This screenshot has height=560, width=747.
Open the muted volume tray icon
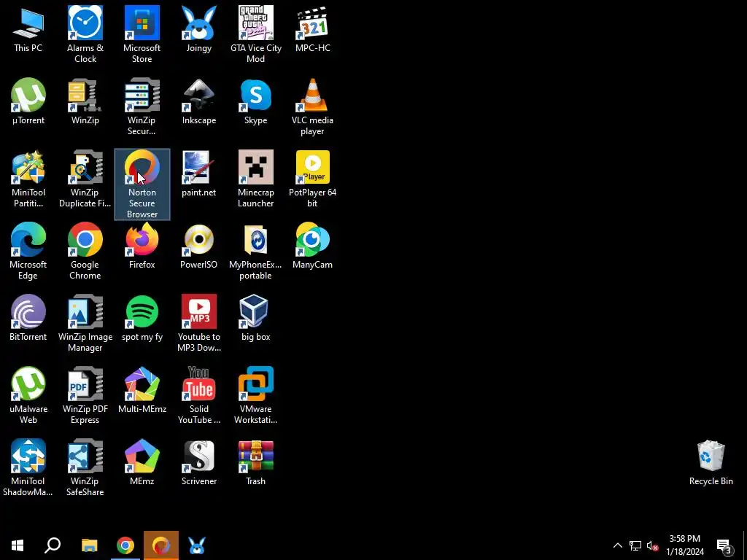click(653, 545)
